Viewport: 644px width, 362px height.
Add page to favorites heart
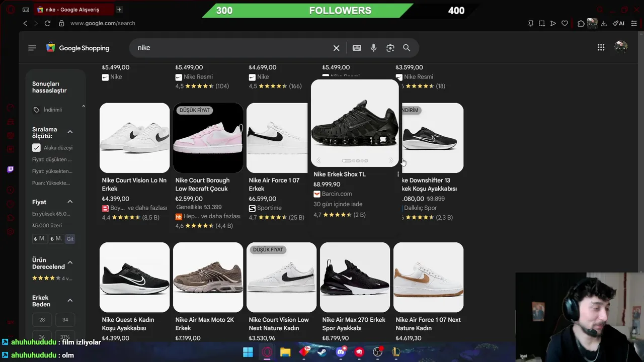point(565,23)
